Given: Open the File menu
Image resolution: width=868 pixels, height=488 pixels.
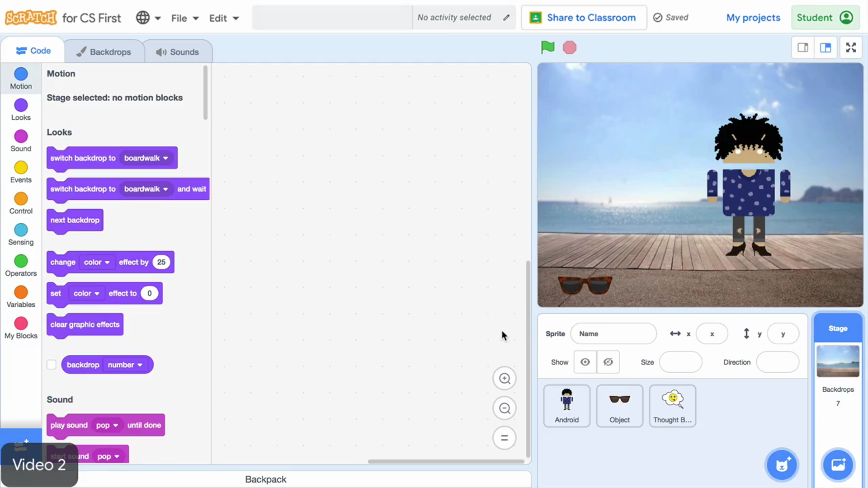Looking at the screenshot, I should point(184,18).
